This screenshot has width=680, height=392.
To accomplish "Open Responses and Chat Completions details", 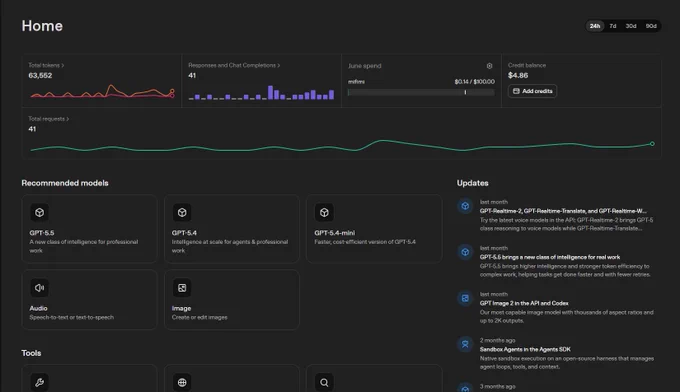I will pos(234,65).
